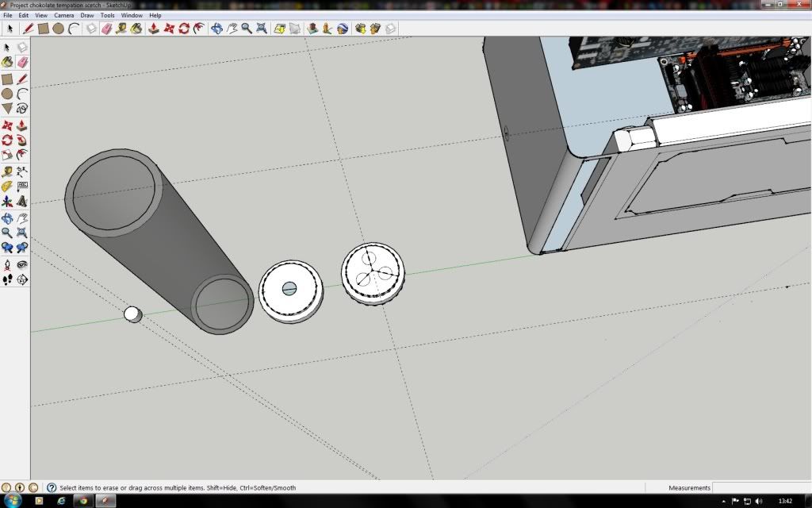Open the Camera menu
The image size is (812, 508).
pos(63,16)
